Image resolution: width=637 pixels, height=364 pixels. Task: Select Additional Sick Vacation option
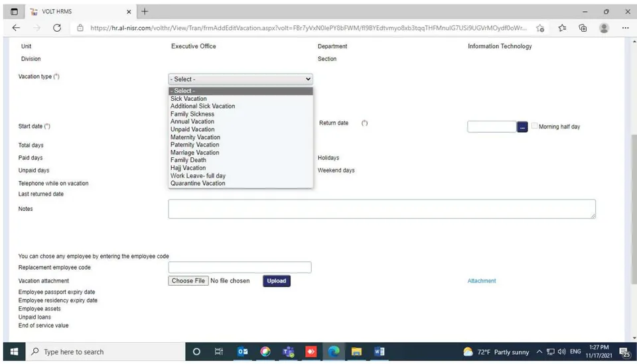pos(240,106)
